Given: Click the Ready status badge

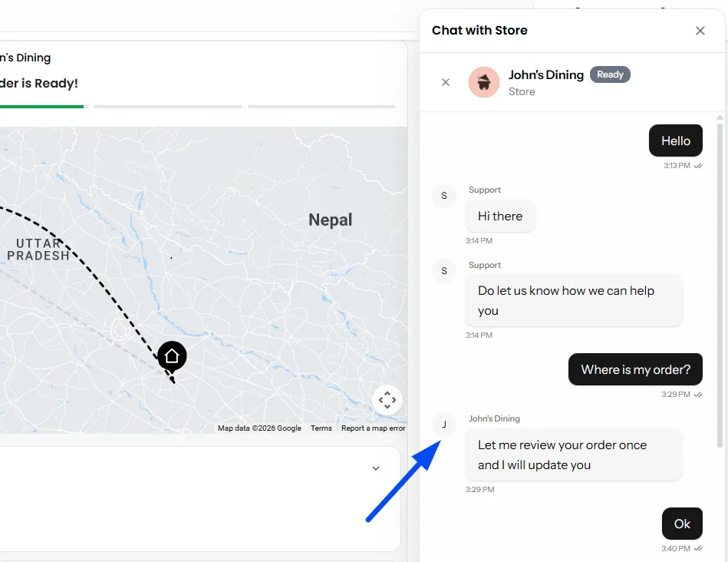Looking at the screenshot, I should [x=610, y=74].
